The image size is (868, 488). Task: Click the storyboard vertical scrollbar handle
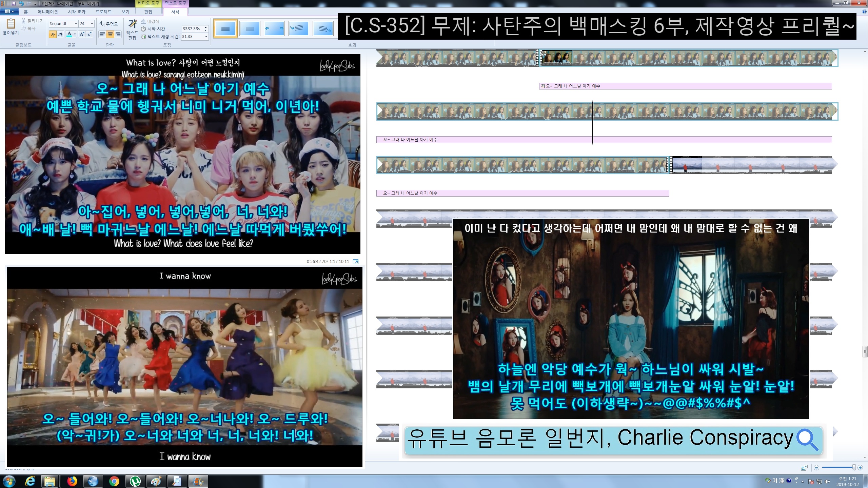(x=865, y=351)
